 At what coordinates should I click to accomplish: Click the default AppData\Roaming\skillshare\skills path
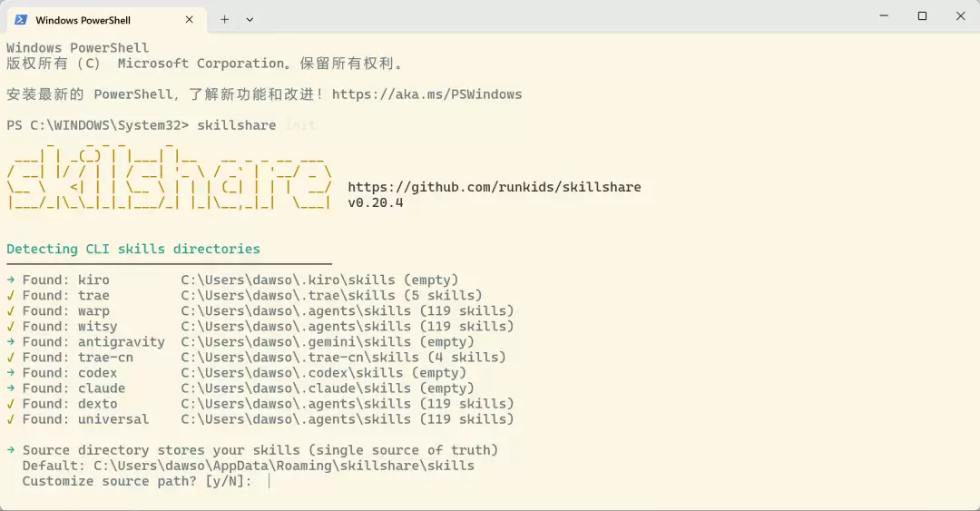284,466
